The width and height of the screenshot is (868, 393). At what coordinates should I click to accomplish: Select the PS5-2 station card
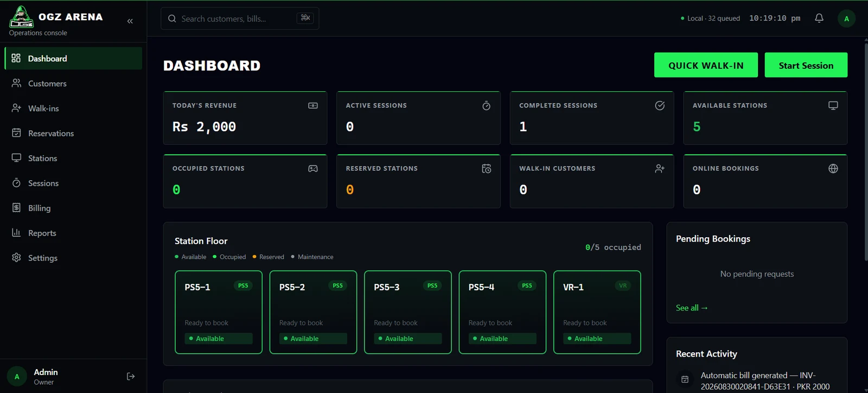(x=313, y=312)
